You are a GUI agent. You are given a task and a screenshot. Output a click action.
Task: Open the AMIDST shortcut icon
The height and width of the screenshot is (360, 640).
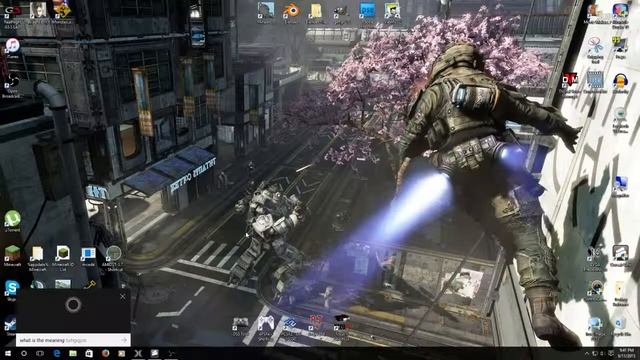click(x=113, y=258)
